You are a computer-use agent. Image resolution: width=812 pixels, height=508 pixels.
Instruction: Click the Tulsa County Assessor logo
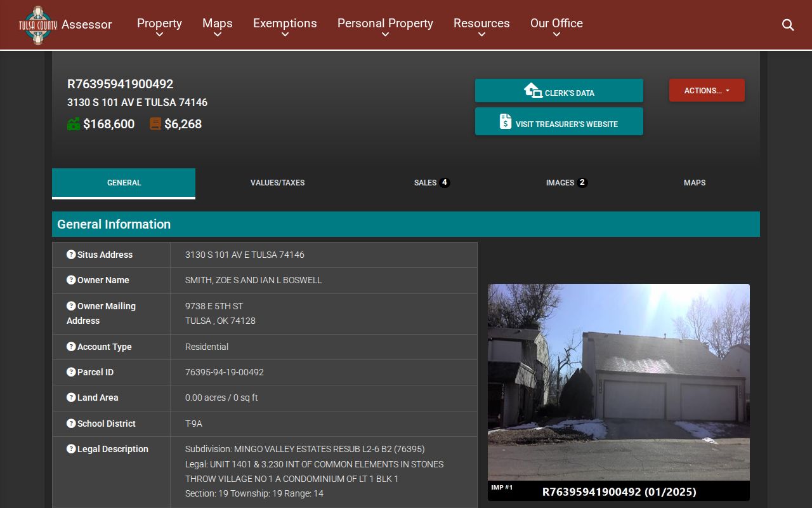pyautogui.click(x=38, y=25)
